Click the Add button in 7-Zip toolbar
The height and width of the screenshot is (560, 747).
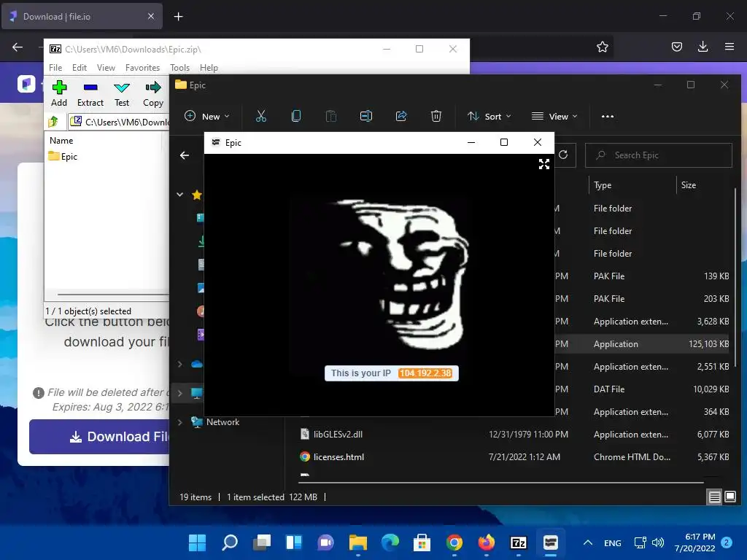pyautogui.click(x=59, y=94)
